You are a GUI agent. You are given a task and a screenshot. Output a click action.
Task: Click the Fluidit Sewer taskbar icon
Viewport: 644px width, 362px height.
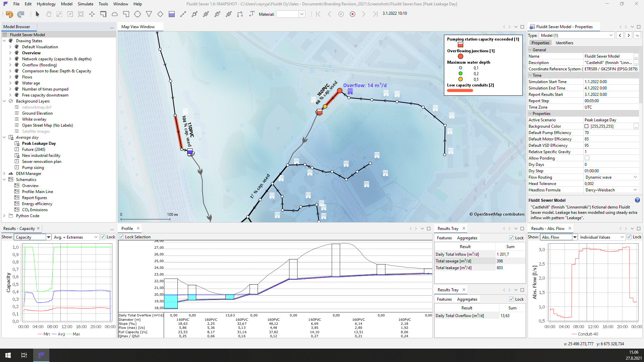click(41, 355)
